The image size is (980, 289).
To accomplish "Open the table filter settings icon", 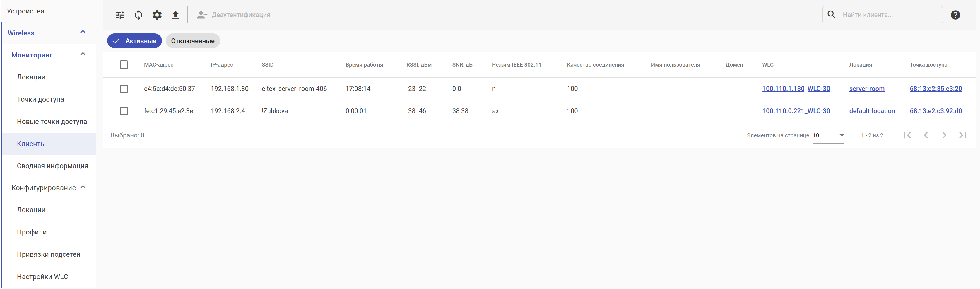I will pyautogui.click(x=120, y=15).
